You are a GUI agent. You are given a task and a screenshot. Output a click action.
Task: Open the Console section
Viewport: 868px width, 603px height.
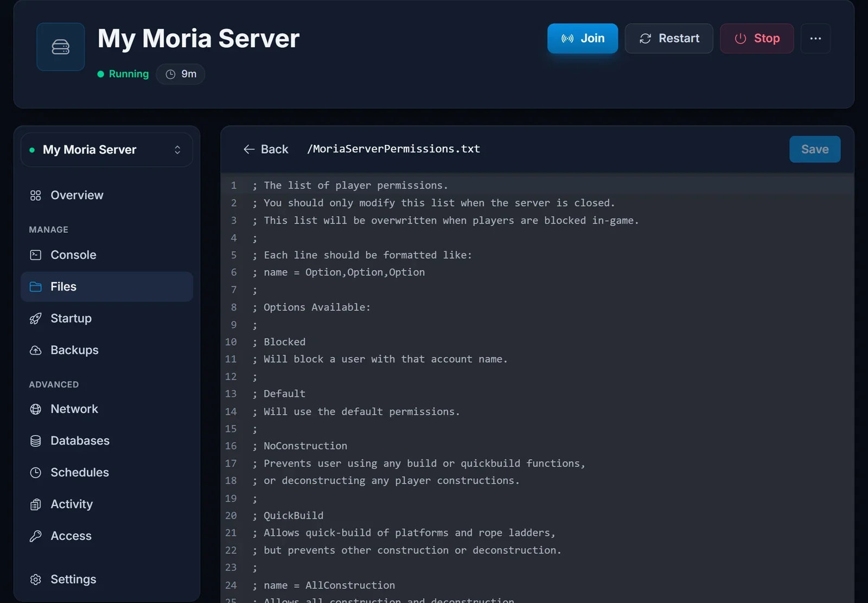[107, 255]
